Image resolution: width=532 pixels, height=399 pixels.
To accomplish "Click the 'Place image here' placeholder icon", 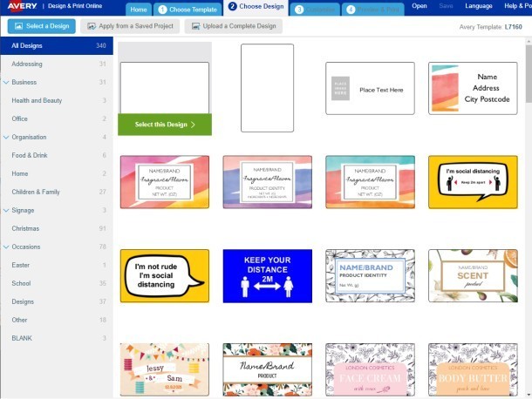I will [341, 89].
